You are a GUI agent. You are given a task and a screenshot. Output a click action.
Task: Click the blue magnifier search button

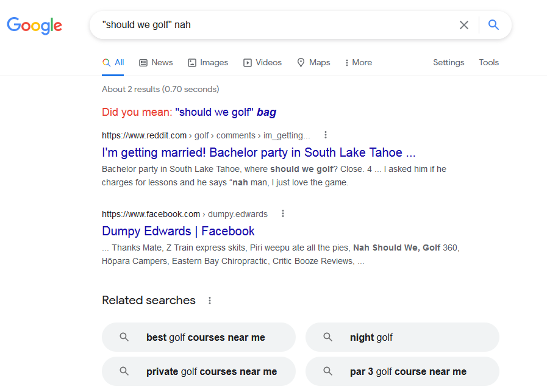tap(493, 25)
